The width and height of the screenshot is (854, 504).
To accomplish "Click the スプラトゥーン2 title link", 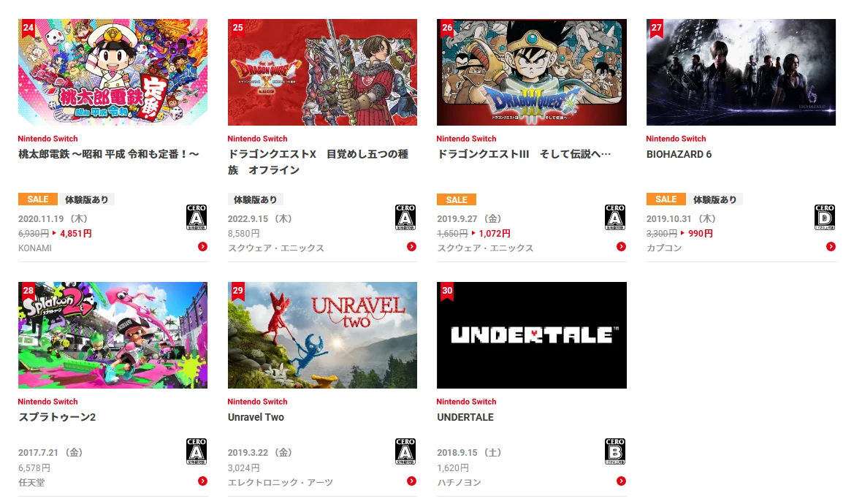I will [57, 418].
